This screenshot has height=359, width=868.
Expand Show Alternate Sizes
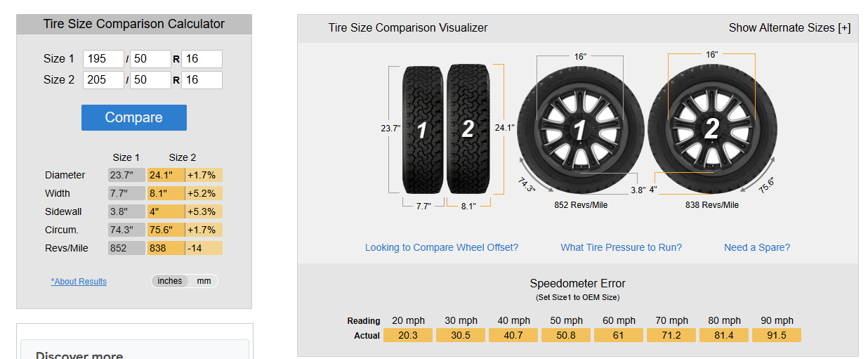(x=789, y=28)
